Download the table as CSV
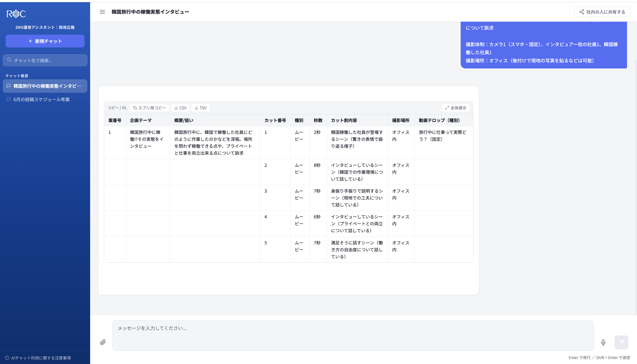637x364 pixels. click(180, 108)
